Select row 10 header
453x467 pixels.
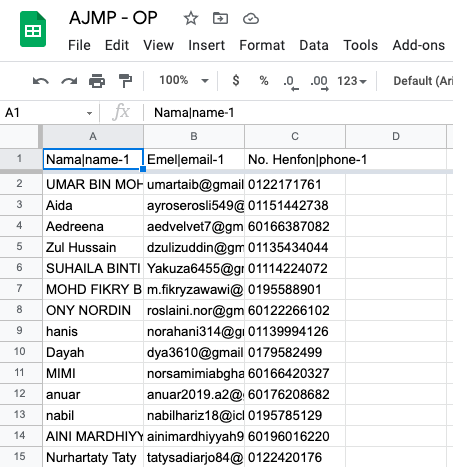point(21,352)
